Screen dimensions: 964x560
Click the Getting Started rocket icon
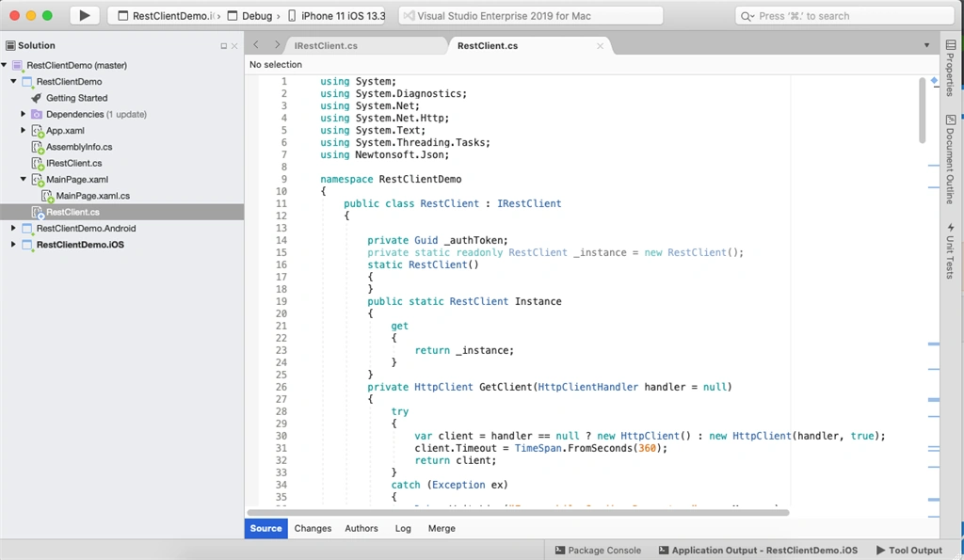[x=37, y=98]
